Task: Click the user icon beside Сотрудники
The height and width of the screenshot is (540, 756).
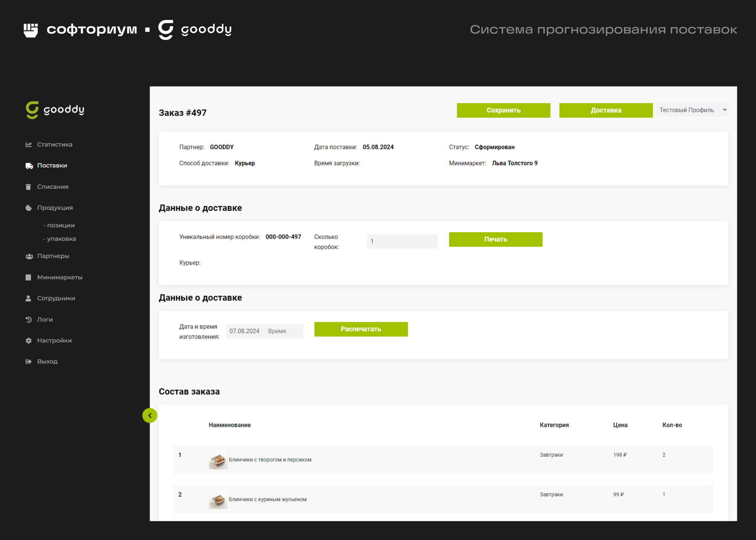Action: [x=29, y=298]
